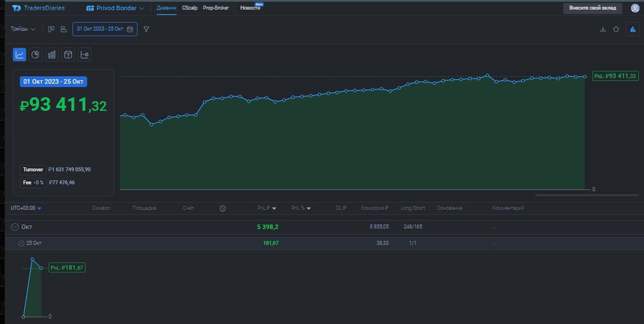The width and height of the screenshot is (644, 324).
Task: Select the line chart view
Action: click(20, 54)
